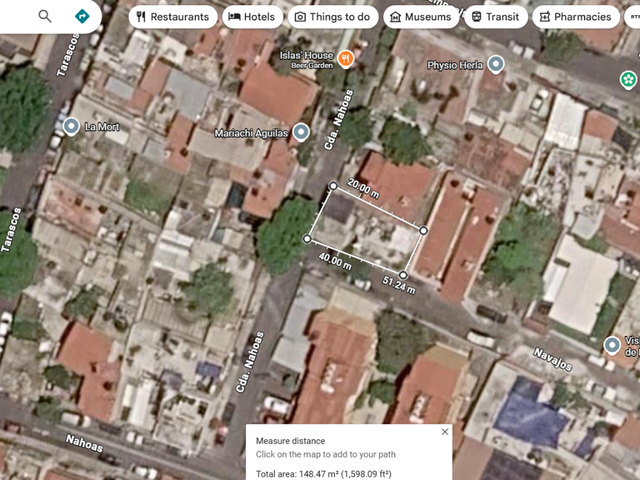Click the search magnifier icon
The height and width of the screenshot is (480, 640).
click(45, 16)
